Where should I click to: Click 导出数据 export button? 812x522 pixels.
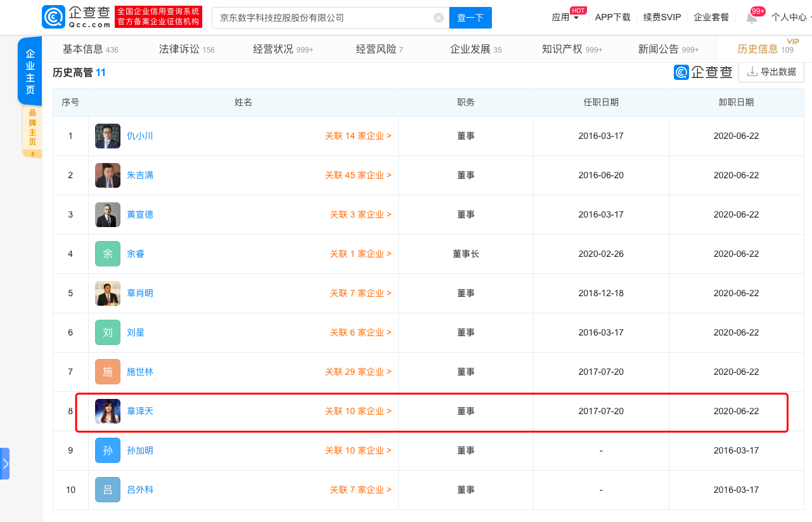[x=771, y=72]
